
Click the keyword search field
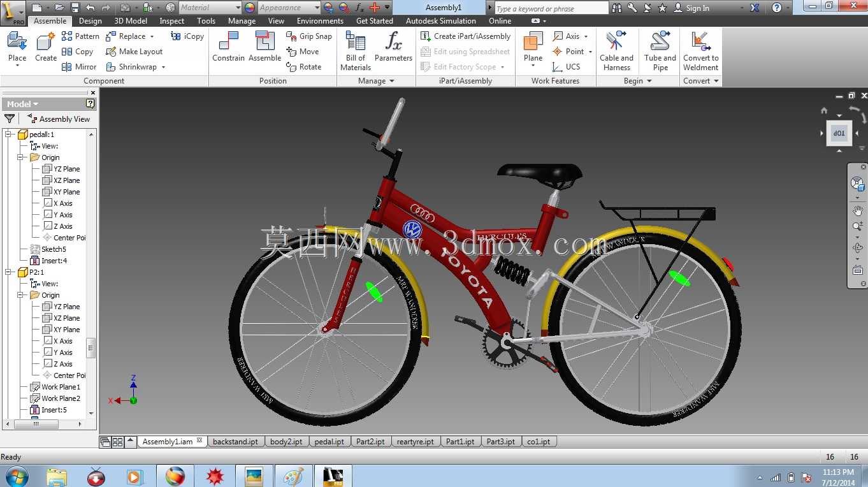coord(551,8)
